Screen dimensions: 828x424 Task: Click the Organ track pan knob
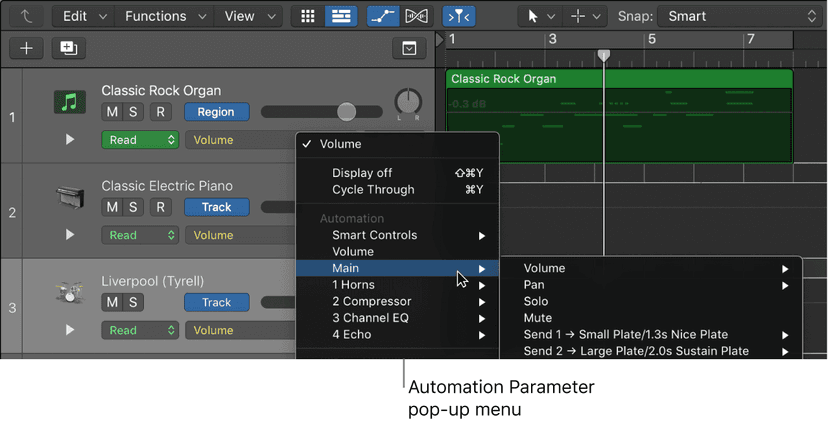(409, 101)
